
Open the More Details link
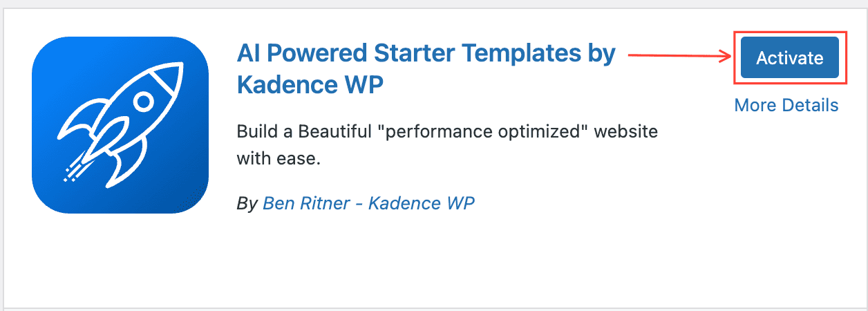[786, 105]
